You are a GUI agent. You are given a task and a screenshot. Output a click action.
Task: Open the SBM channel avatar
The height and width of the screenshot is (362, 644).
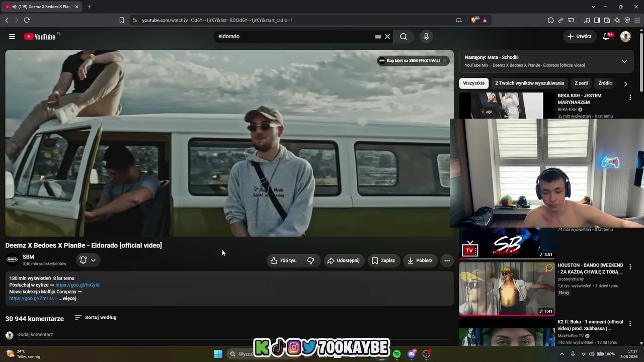(12, 260)
